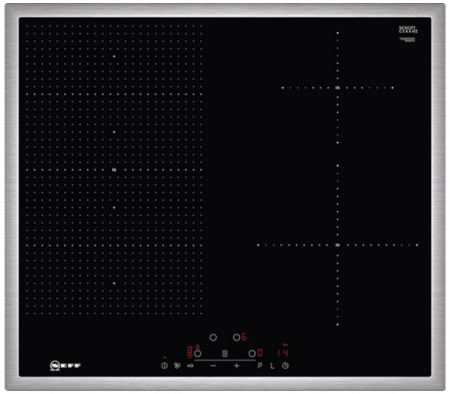This screenshot has height=394, width=450.
Task: Touch the center of the lower right cooking zone
Action: pos(338,245)
